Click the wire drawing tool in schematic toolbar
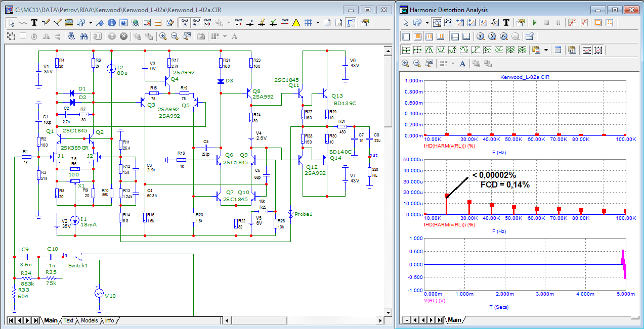 (47, 23)
